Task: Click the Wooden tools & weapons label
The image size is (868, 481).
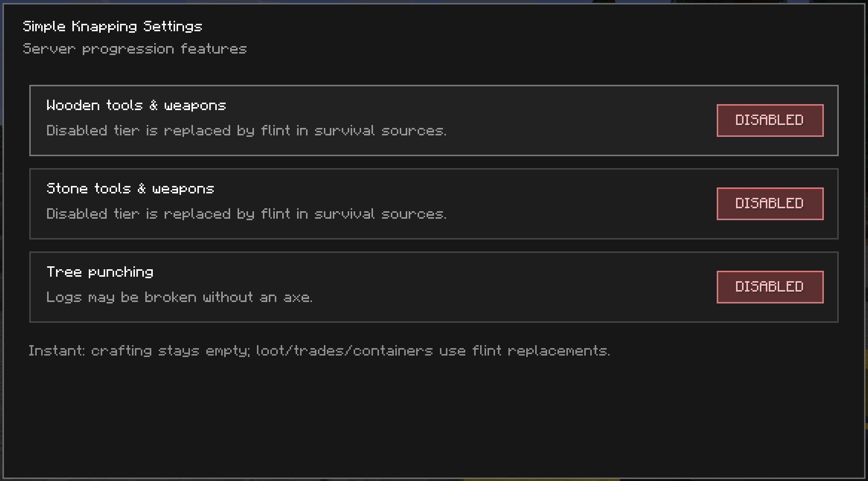Action: tap(136, 106)
